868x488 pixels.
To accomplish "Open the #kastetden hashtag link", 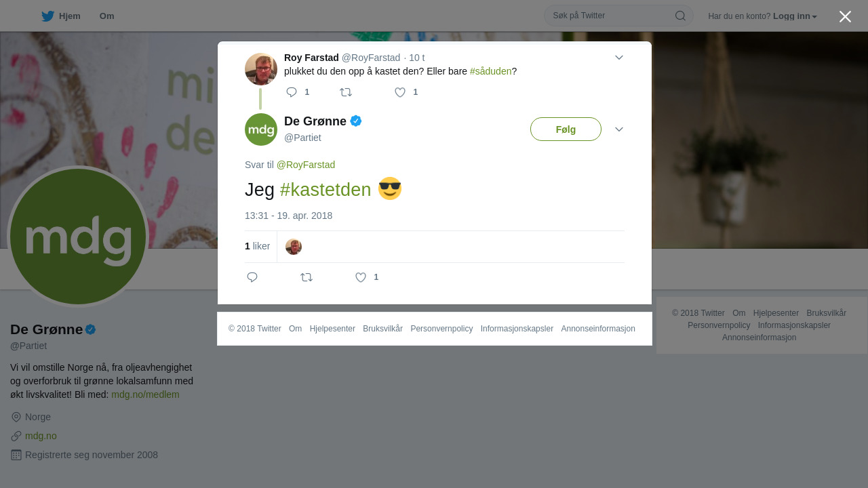I will point(325,190).
